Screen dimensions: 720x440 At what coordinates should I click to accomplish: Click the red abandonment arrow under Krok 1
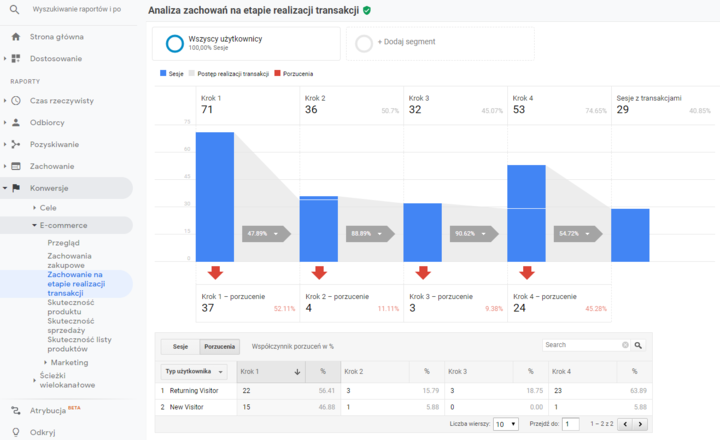pos(215,272)
